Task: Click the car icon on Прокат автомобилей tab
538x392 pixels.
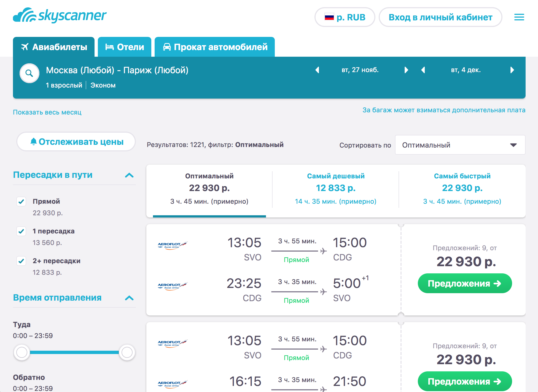Action: pyautogui.click(x=167, y=47)
